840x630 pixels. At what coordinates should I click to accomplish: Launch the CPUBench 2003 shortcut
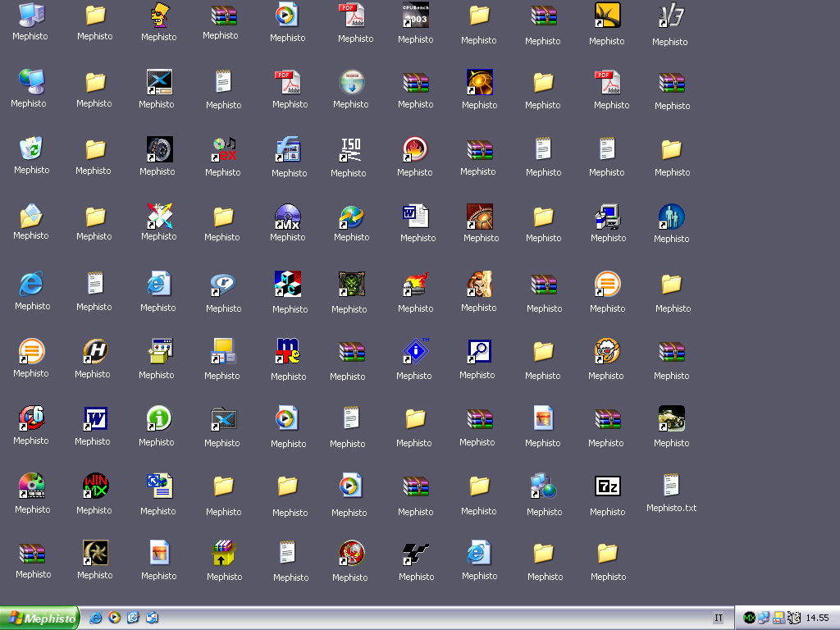click(415, 15)
